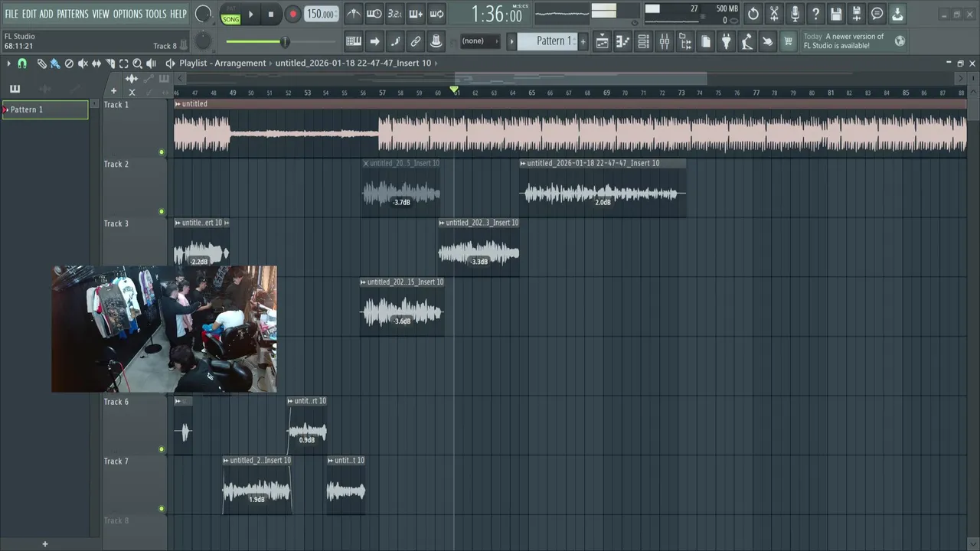
Task: Toggle wait for input to start
Action: coord(374,14)
